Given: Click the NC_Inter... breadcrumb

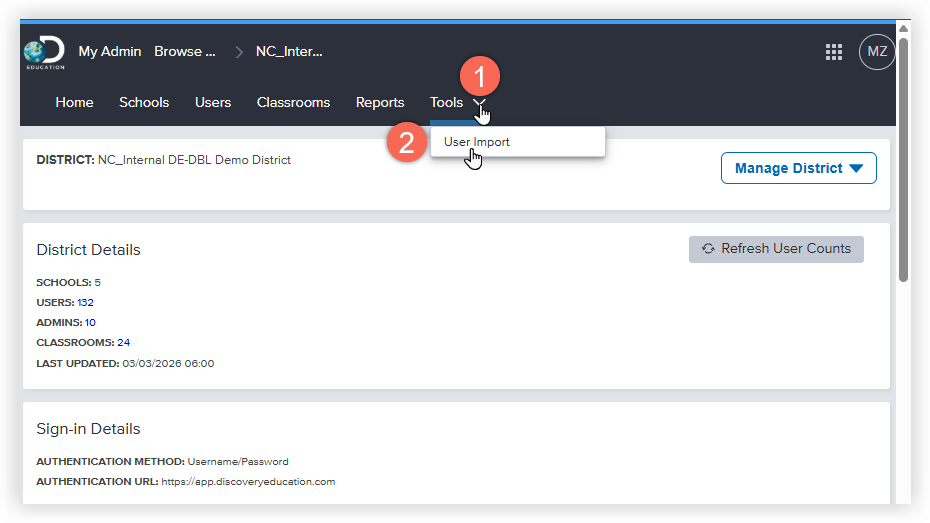Looking at the screenshot, I should pyautogui.click(x=289, y=52).
